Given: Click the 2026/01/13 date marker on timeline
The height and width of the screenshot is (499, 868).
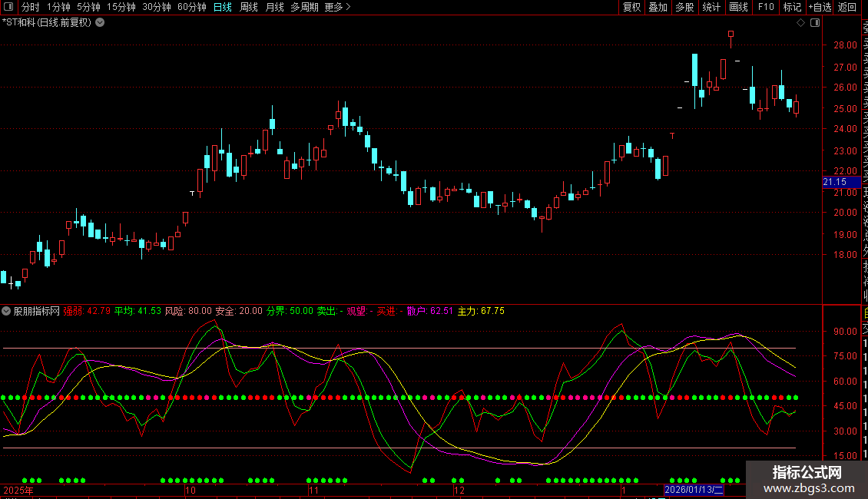Looking at the screenshot, I should pos(694,489).
